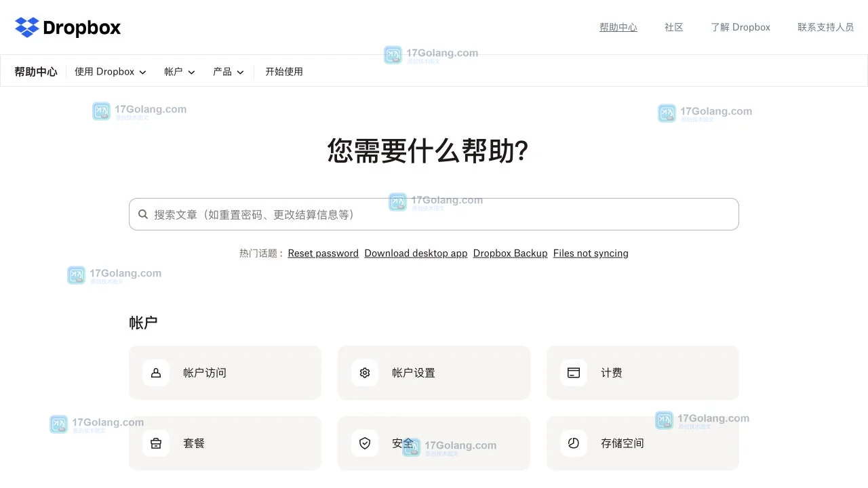The image size is (868, 488).
Task: Open the 帐户设置 category card
Action: point(434,373)
